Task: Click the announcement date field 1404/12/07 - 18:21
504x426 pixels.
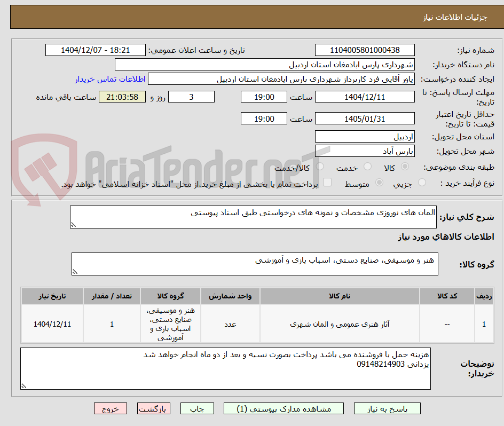Action: pyautogui.click(x=96, y=50)
